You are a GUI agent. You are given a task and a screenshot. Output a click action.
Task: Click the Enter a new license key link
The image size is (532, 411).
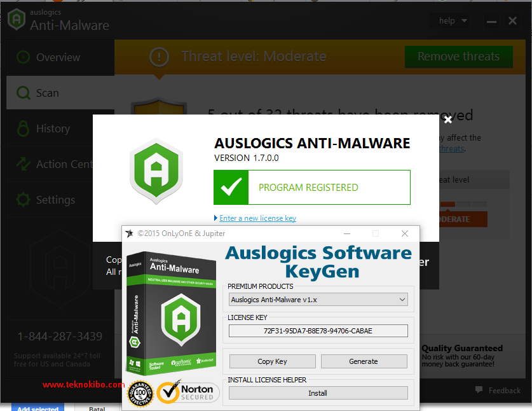[x=257, y=218]
